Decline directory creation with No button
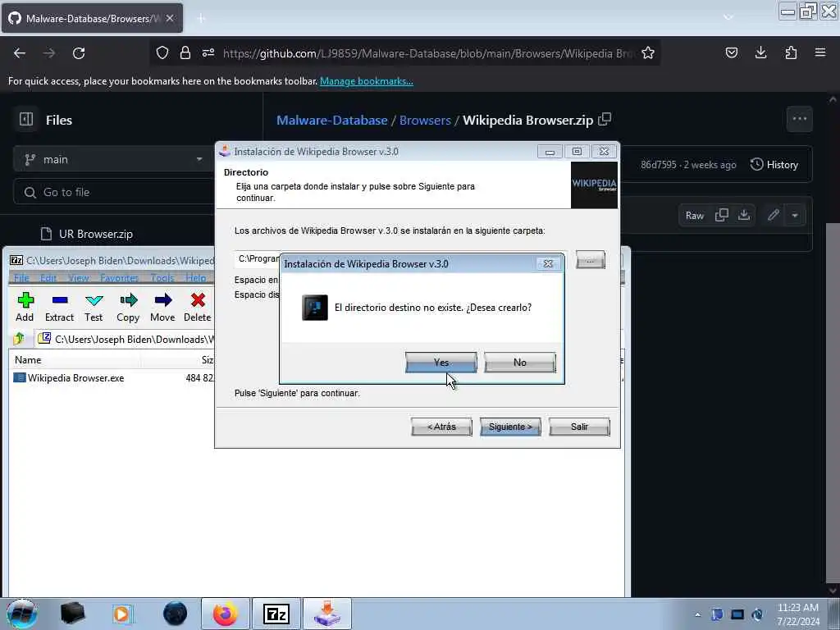 [x=519, y=362]
